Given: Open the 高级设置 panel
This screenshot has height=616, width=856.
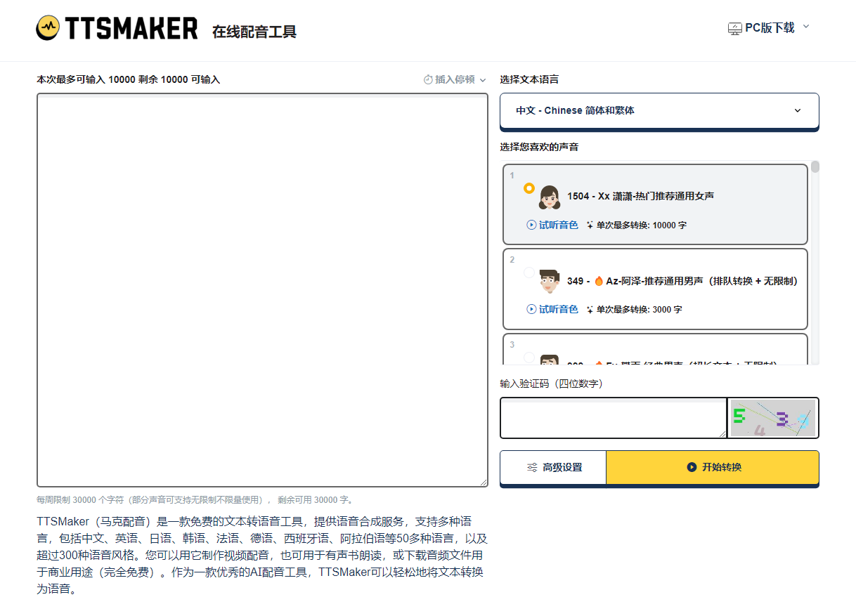Looking at the screenshot, I should (x=553, y=467).
